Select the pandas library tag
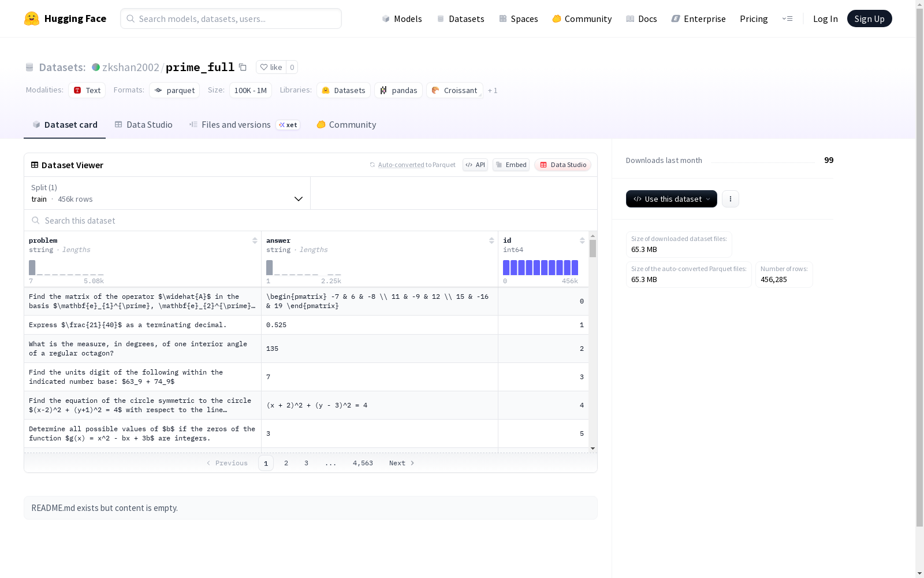This screenshot has width=924, height=578. tap(398, 90)
